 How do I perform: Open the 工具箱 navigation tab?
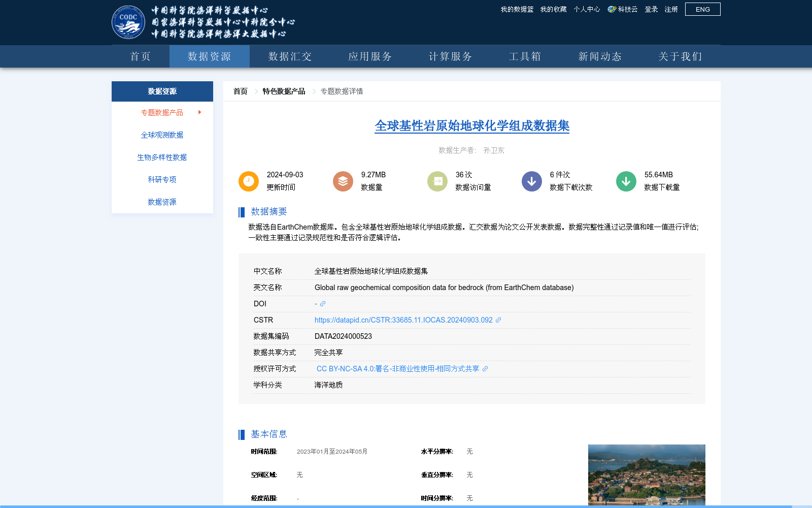(525, 56)
